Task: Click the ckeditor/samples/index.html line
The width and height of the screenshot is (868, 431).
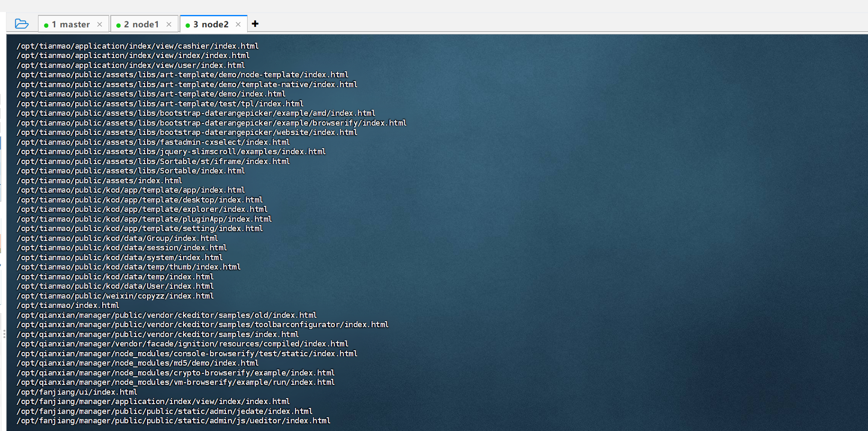Action: pyautogui.click(x=158, y=334)
